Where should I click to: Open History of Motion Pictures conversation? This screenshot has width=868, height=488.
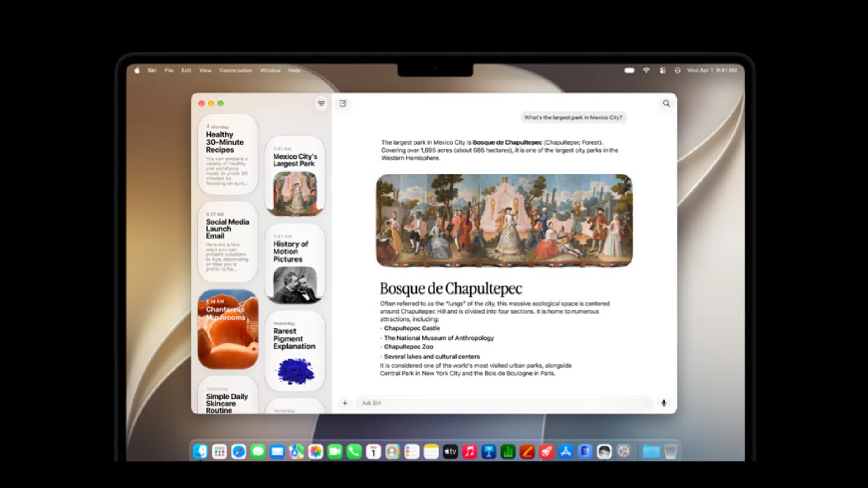coord(295,264)
